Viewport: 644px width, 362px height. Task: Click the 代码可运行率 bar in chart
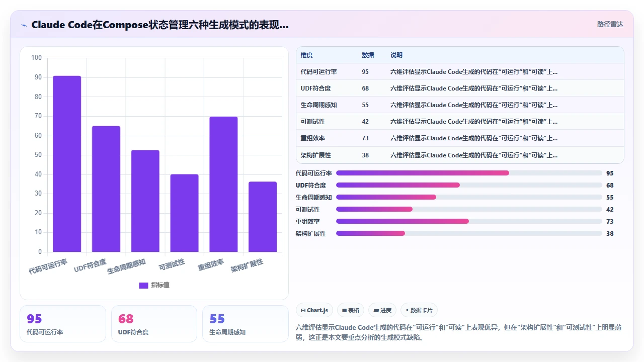(67, 164)
